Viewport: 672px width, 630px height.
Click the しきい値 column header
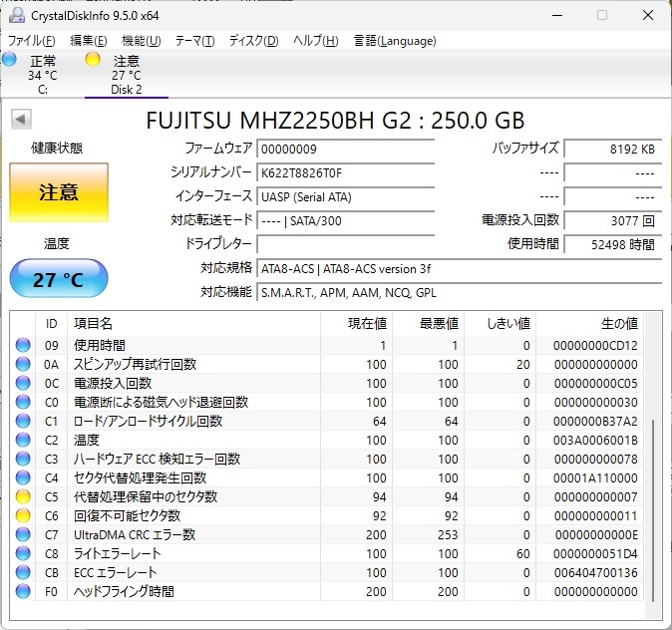click(501, 324)
